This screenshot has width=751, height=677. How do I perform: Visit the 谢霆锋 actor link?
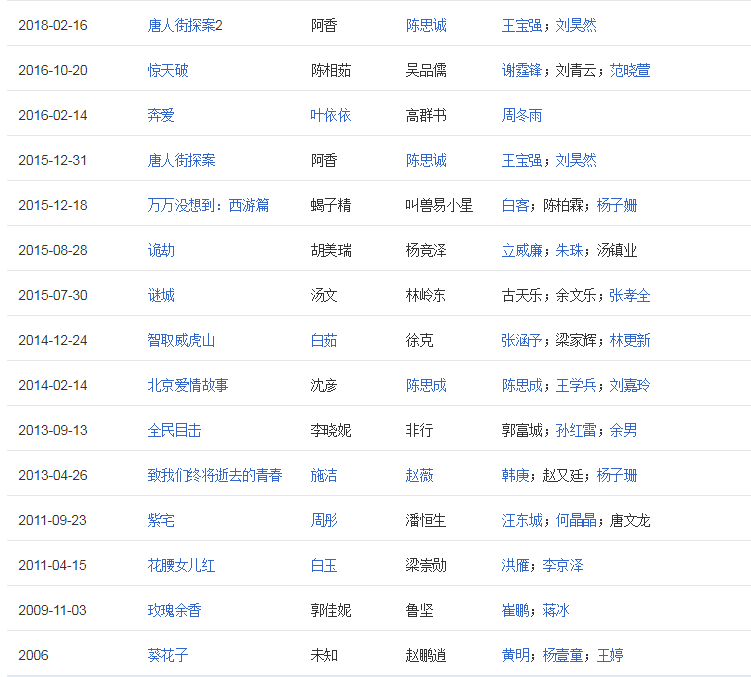coord(522,70)
